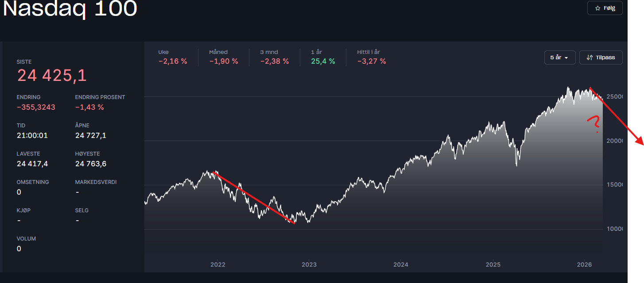Click the Nasdaq 100 page title
Image resolution: width=644 pixels, height=283 pixels.
[x=70, y=9]
